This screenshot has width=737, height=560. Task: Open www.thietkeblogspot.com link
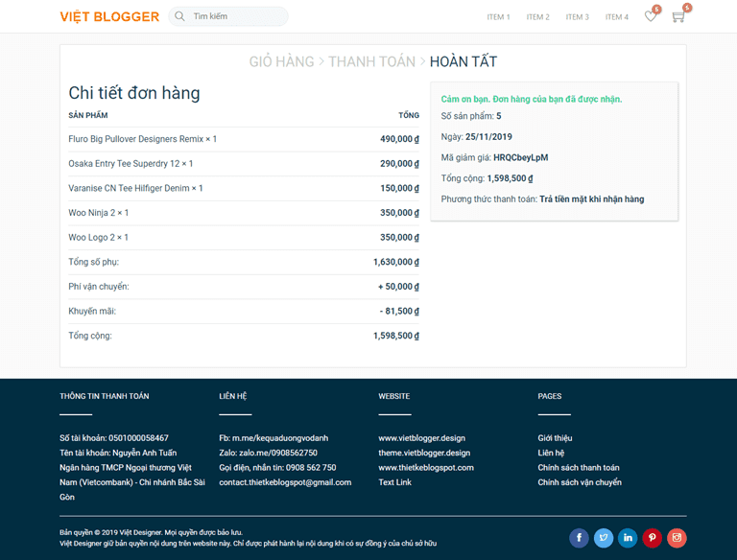click(x=426, y=467)
